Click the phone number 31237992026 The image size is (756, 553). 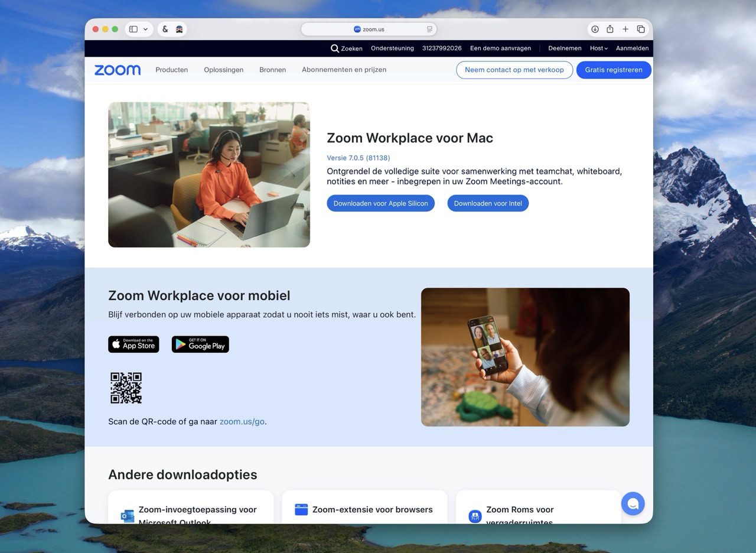(442, 48)
